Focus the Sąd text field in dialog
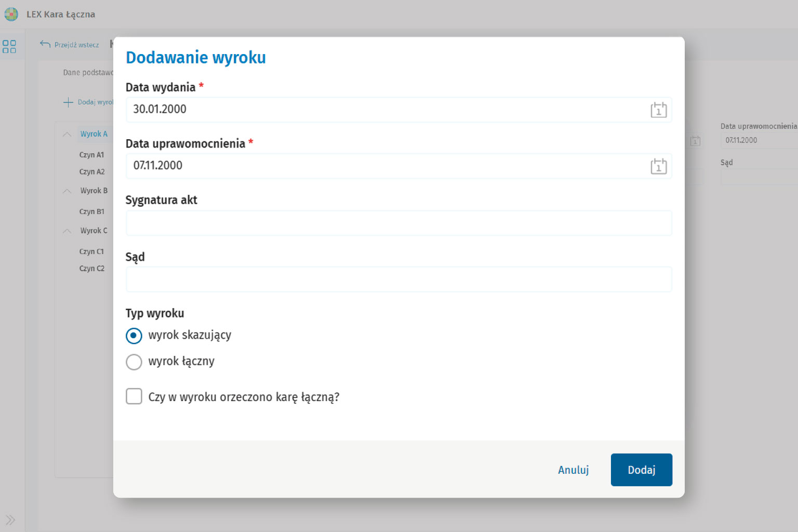The width and height of the screenshot is (798, 532). (x=398, y=280)
